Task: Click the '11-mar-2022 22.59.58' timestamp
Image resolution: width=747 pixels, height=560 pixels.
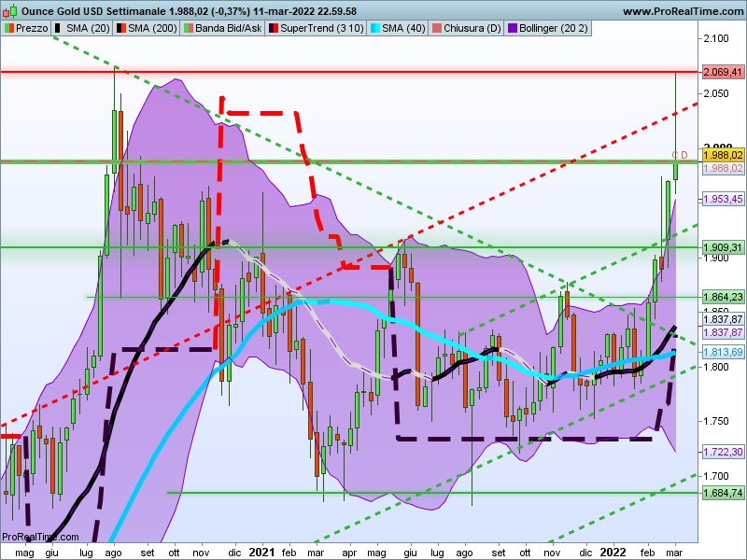Action: point(305,11)
